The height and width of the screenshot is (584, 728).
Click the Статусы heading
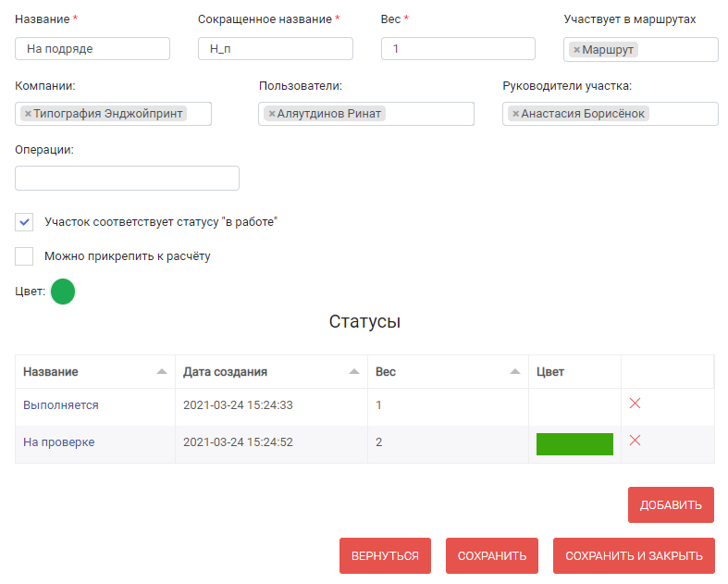click(365, 321)
